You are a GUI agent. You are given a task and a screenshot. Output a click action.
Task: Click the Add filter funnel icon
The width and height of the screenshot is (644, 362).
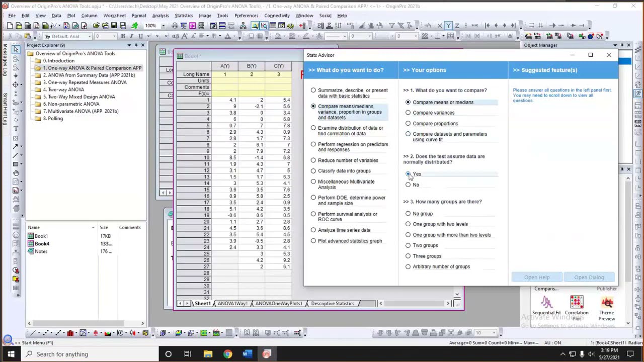tap(391, 26)
